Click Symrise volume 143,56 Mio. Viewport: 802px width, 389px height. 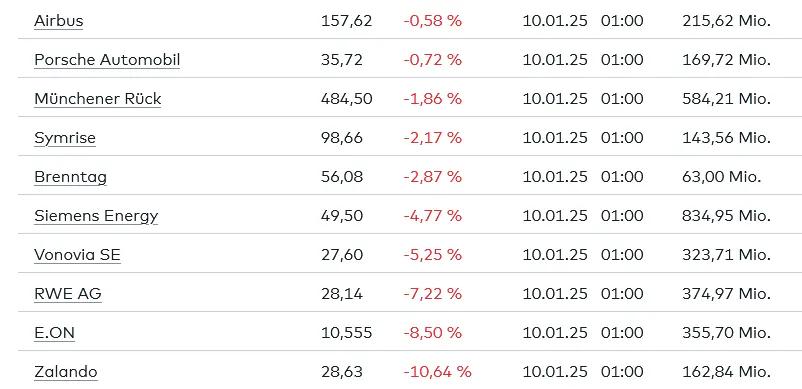point(726,138)
